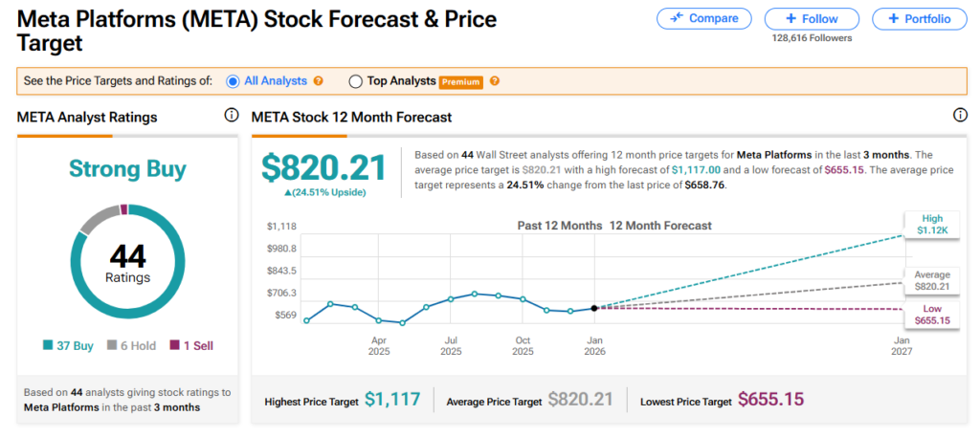Select the Top Analysts radio button
Viewport: 980px width, 437px height.
tap(355, 81)
